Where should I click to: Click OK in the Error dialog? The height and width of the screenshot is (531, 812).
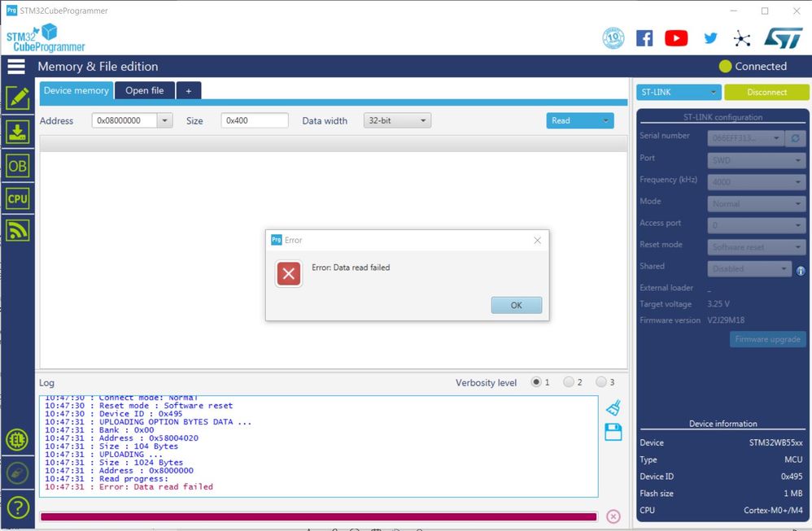coord(517,306)
